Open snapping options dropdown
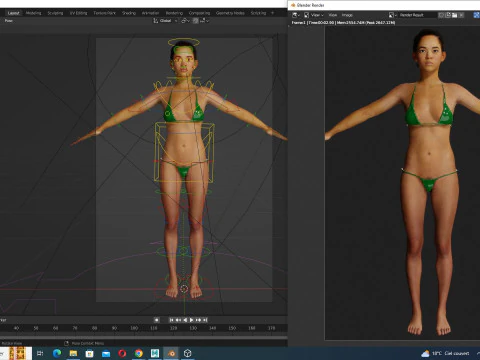Screen dimensions: 480x360 tap(204, 21)
